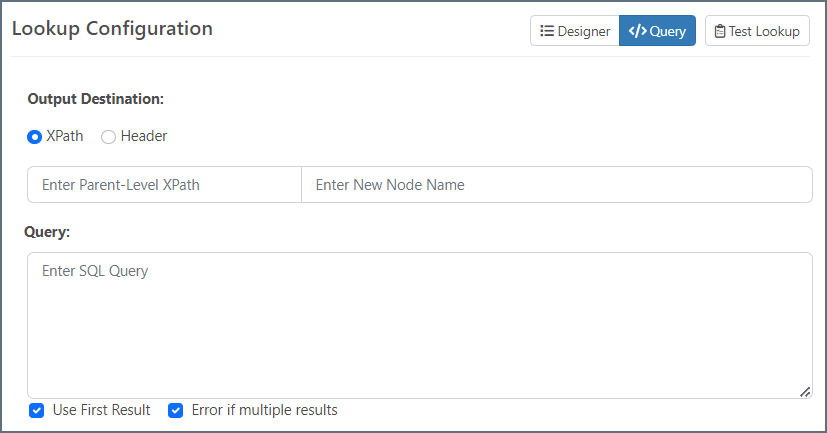This screenshot has height=433, width=827.
Task: Click the list icon on Designer button
Action: coord(547,31)
